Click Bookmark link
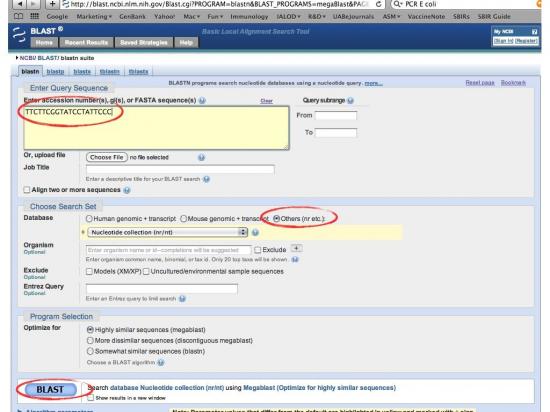The height and width of the screenshot is (412, 550). pyautogui.click(x=513, y=83)
